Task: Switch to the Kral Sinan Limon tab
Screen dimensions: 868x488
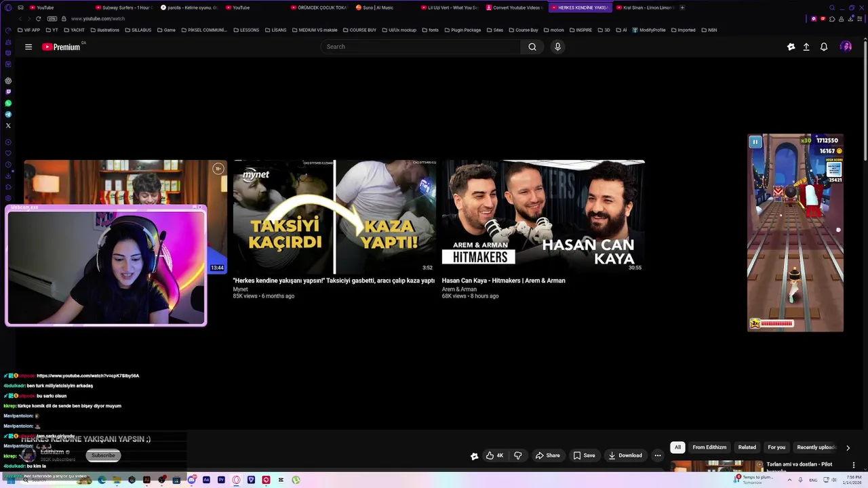Action: (644, 7)
